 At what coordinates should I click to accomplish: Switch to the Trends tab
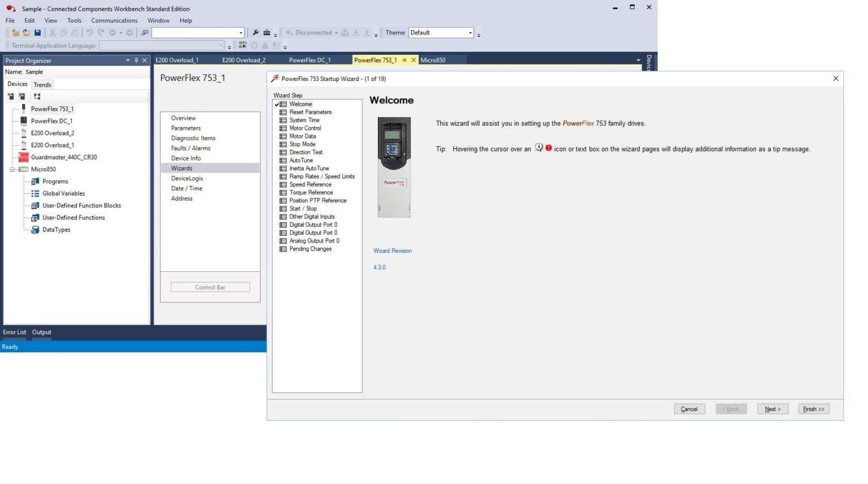pos(42,85)
